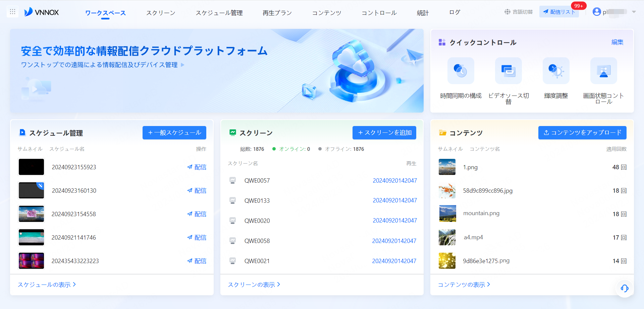Click the スクリーンを追加 button
Viewport: 644px width, 309px height.
(384, 133)
